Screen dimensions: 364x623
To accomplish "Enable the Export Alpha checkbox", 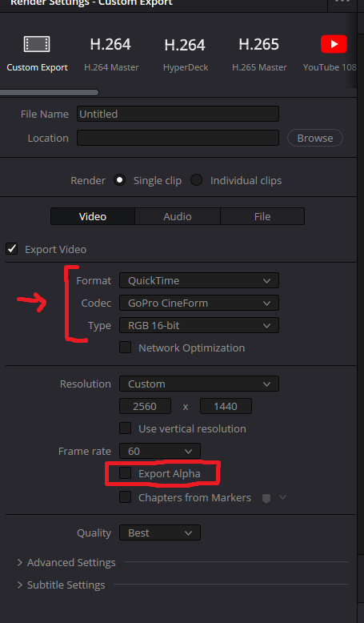I will tap(126, 472).
